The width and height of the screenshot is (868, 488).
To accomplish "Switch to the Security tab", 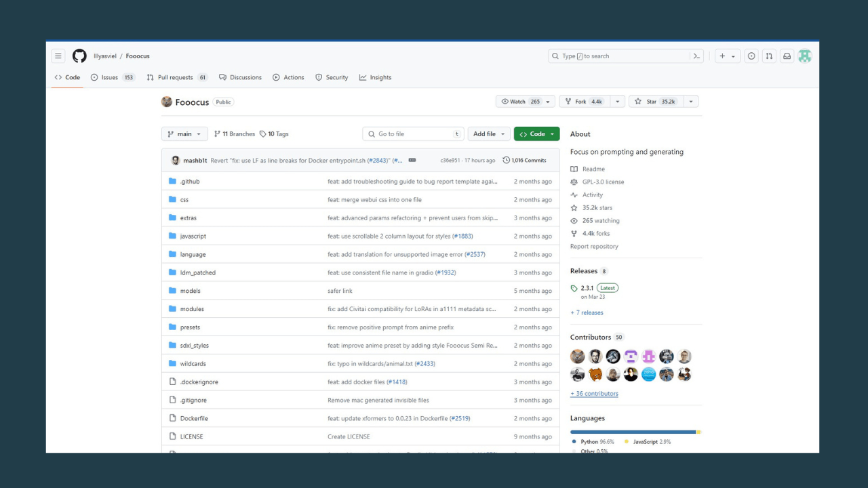I will (x=332, y=77).
